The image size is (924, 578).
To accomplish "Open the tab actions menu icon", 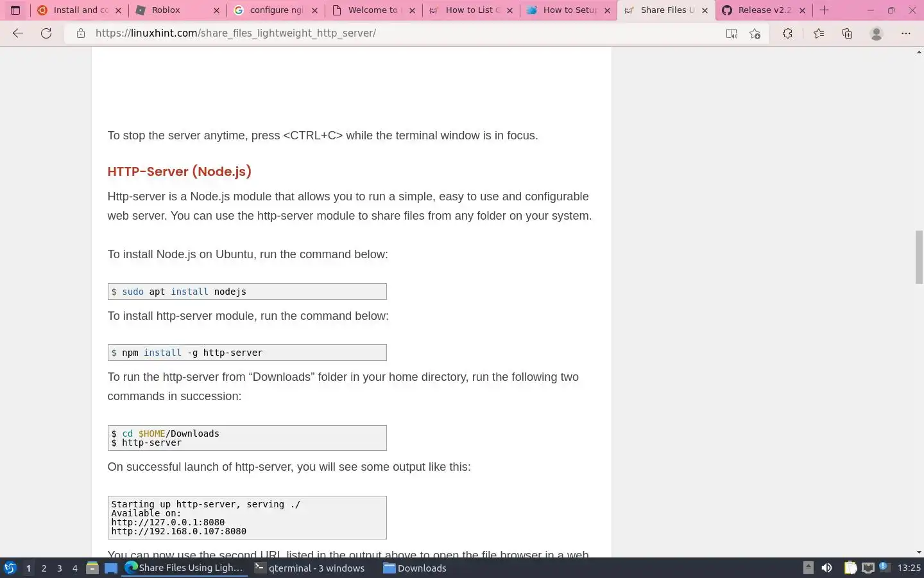I will [15, 10].
